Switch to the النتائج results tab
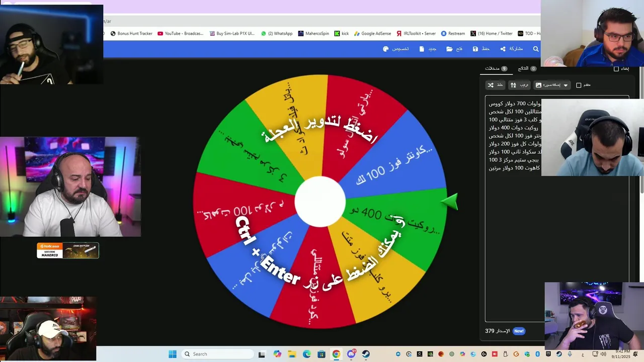644x362 pixels. (x=527, y=68)
